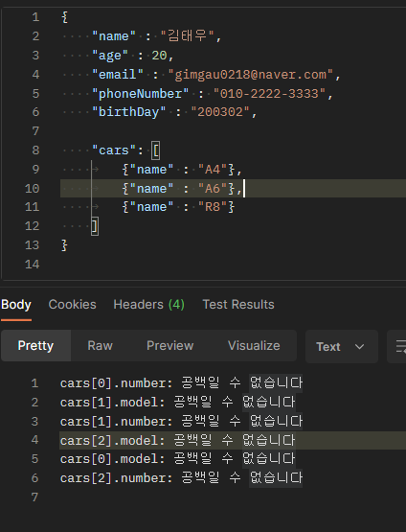Click response line cars[1].model
Image resolution: width=406 pixels, height=532 pixels.
177,402
